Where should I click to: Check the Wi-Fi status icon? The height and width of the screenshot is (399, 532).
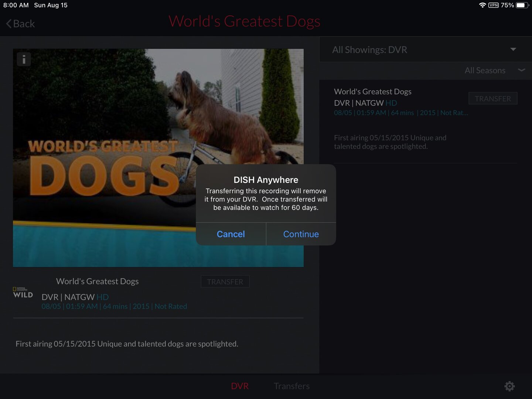coord(482,5)
